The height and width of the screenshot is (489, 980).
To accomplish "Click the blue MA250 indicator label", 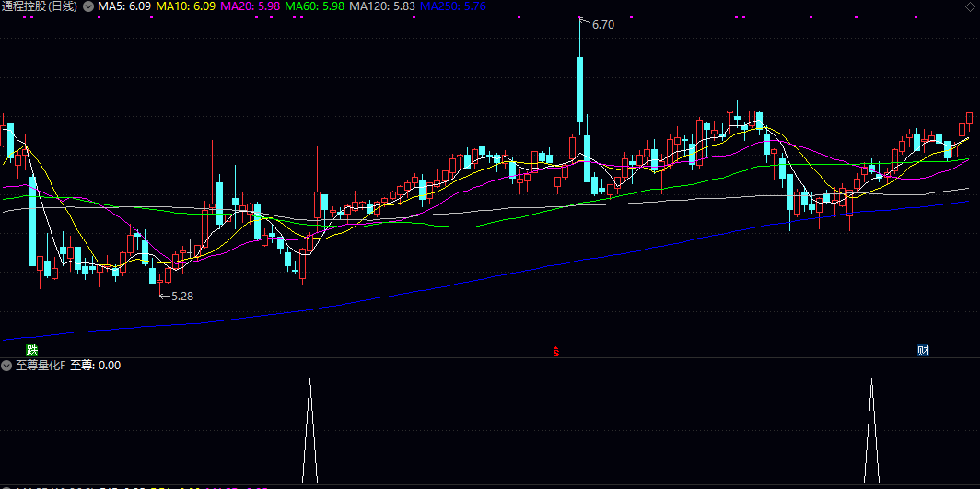I will coord(452,6).
